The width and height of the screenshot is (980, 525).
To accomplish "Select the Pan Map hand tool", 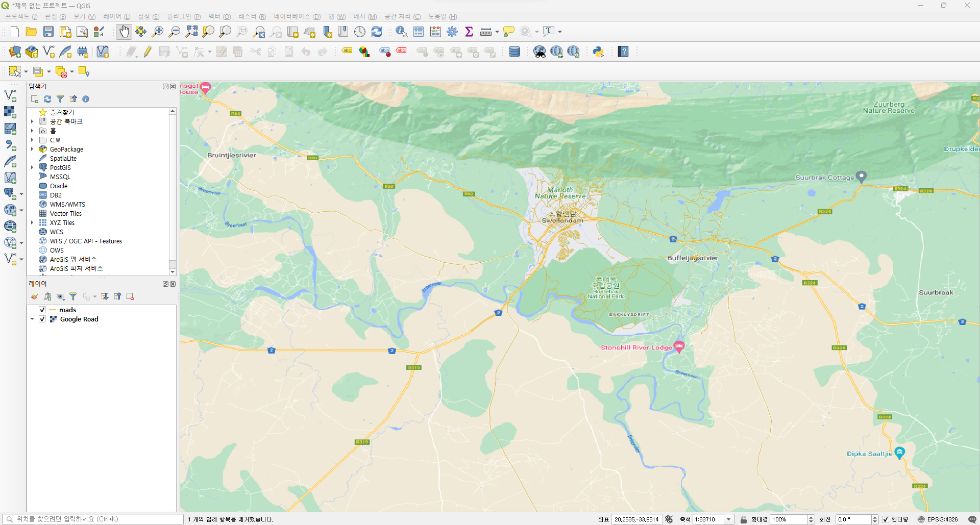I will (x=124, y=32).
